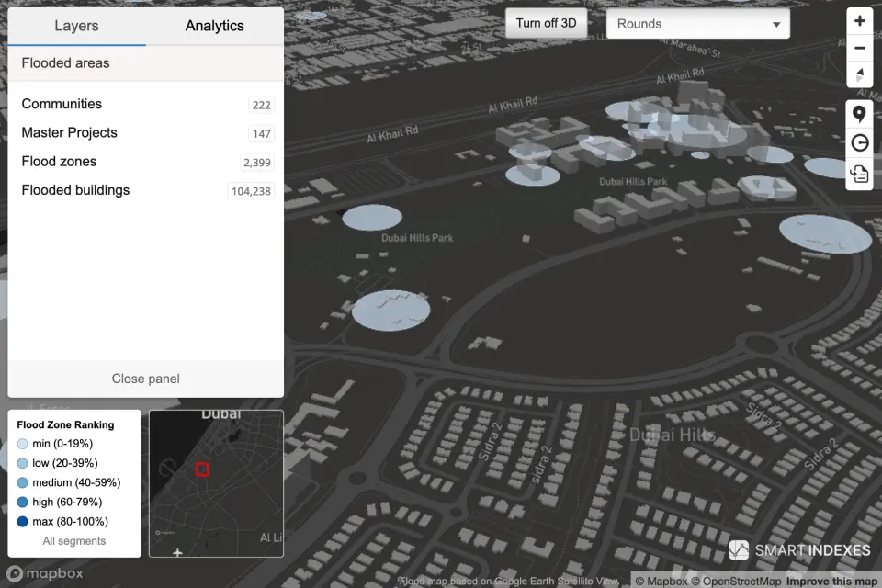Open the Flooded buildings layer row
This screenshot has width=882, height=588.
146,190
